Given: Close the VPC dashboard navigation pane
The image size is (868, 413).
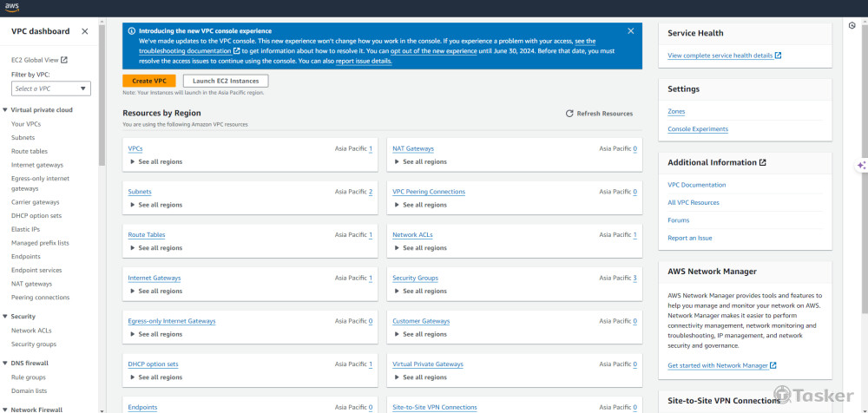Looking at the screenshot, I should click(x=85, y=31).
